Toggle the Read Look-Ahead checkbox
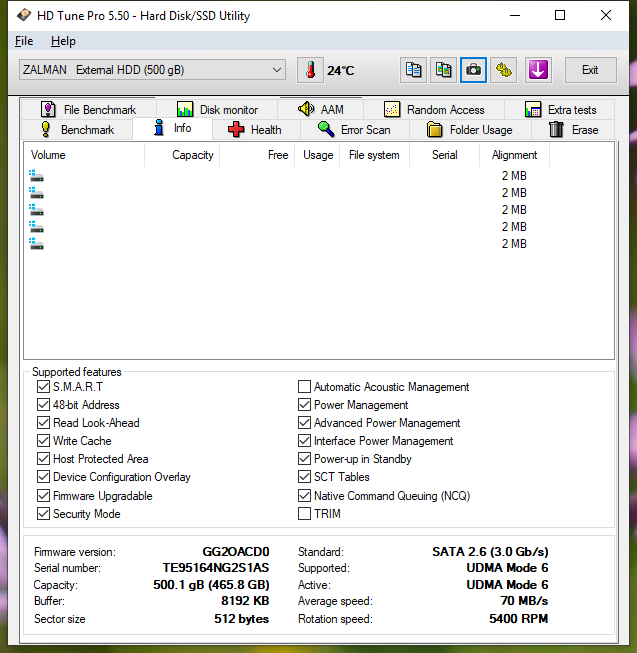 pos(43,422)
